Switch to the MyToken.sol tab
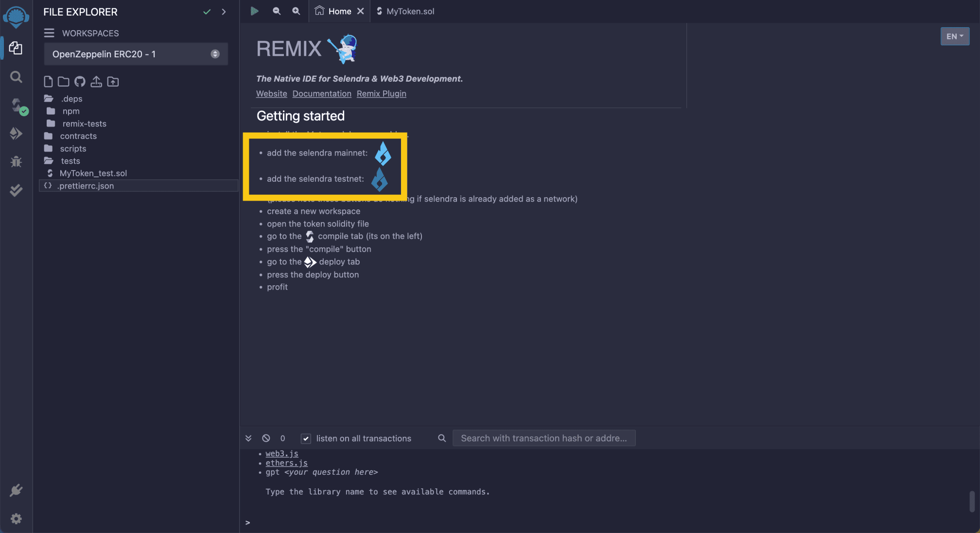 [409, 11]
